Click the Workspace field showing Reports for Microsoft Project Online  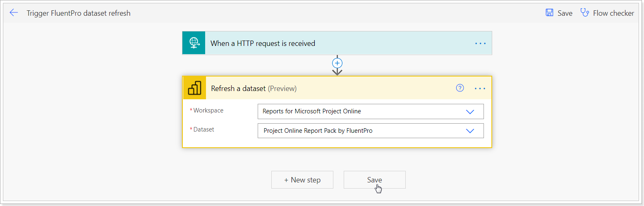pos(371,111)
